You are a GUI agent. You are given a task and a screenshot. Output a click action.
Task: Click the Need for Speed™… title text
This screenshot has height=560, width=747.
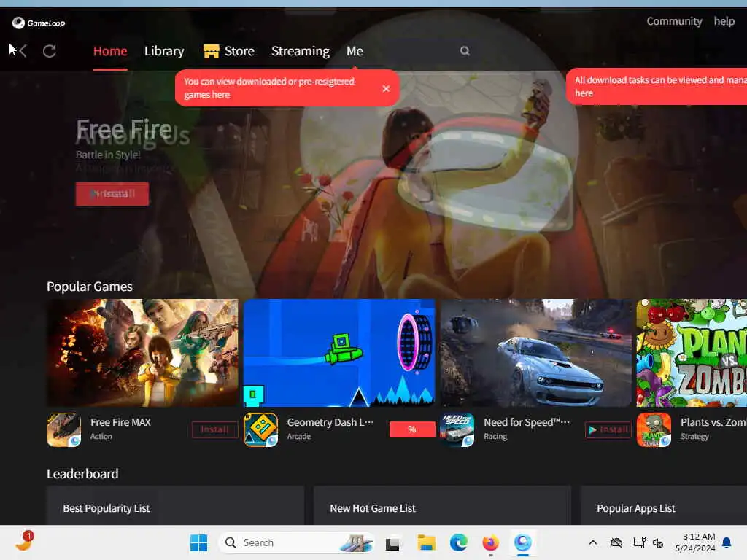pyautogui.click(x=527, y=422)
